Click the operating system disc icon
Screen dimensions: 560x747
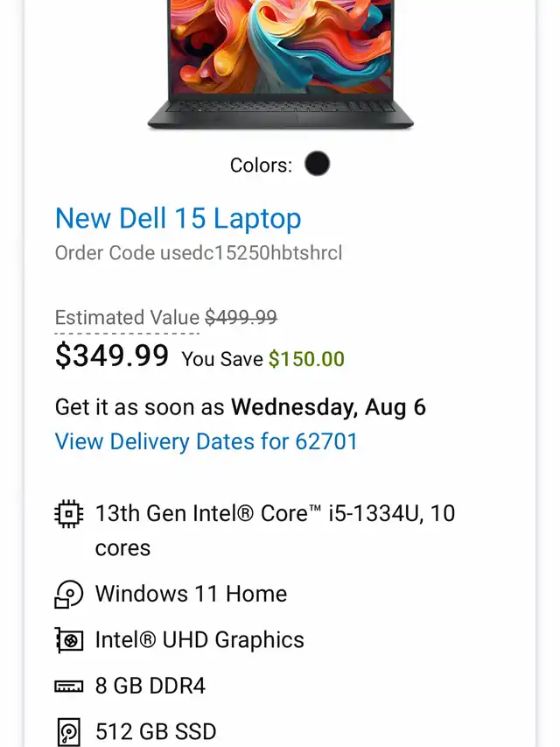[68, 594]
